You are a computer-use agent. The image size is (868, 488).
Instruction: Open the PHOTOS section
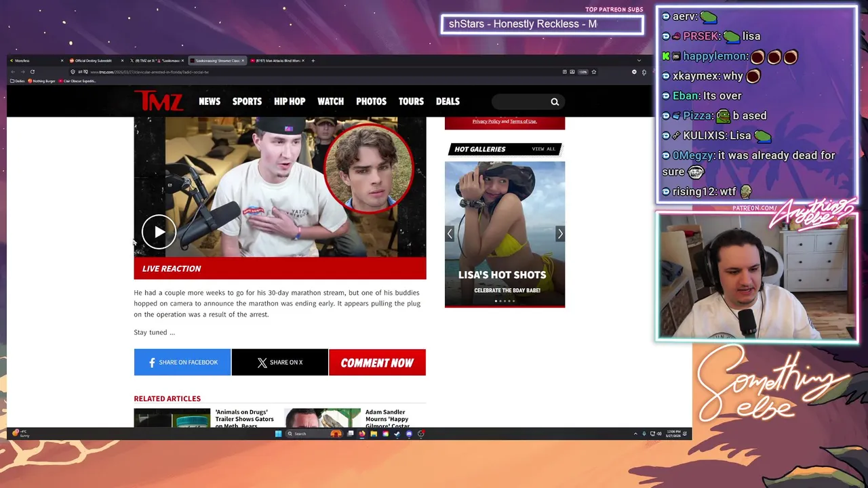[x=371, y=101]
